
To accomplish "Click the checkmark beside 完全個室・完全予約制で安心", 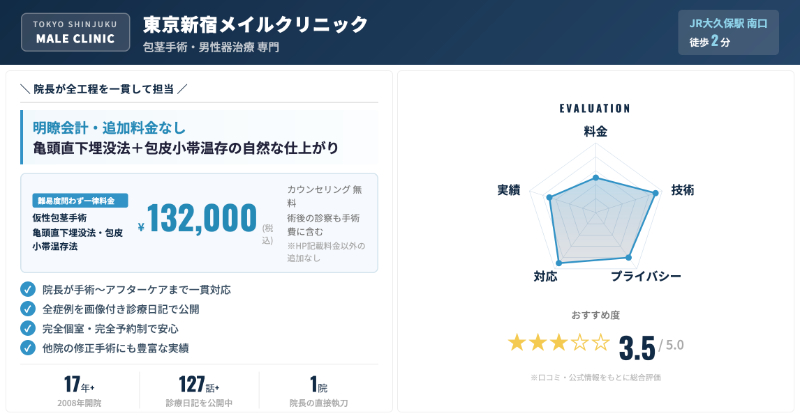I will click(28, 328).
